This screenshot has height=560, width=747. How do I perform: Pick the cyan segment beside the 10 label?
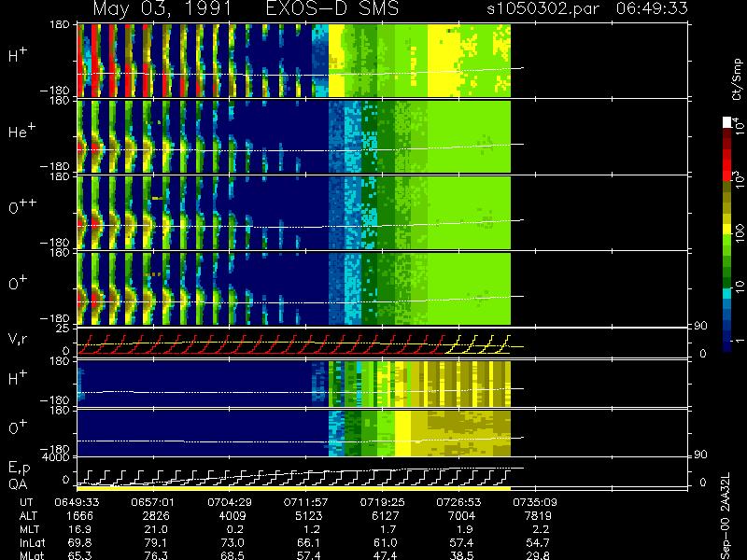727,293
